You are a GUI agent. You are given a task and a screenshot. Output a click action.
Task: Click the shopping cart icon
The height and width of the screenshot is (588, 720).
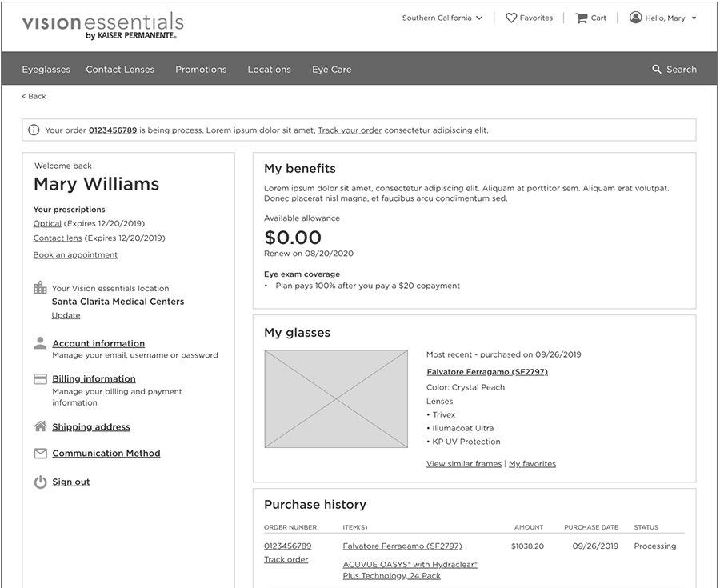coord(582,18)
